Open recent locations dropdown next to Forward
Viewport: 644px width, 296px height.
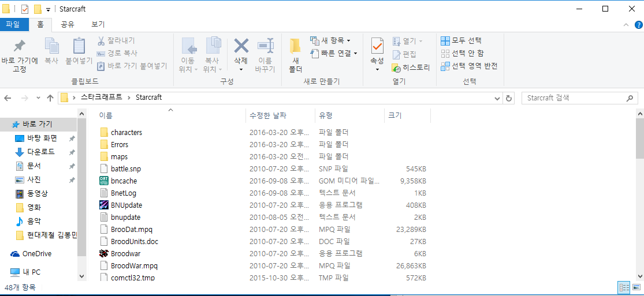pyautogui.click(x=39, y=98)
